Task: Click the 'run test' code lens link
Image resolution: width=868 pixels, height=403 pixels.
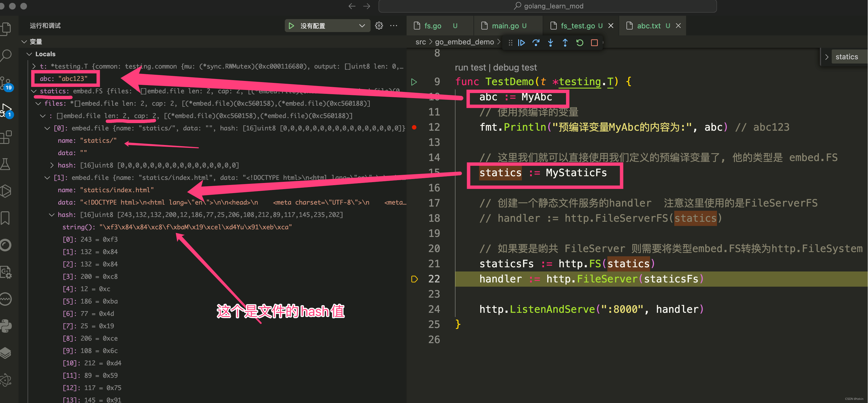Action: [x=470, y=68]
